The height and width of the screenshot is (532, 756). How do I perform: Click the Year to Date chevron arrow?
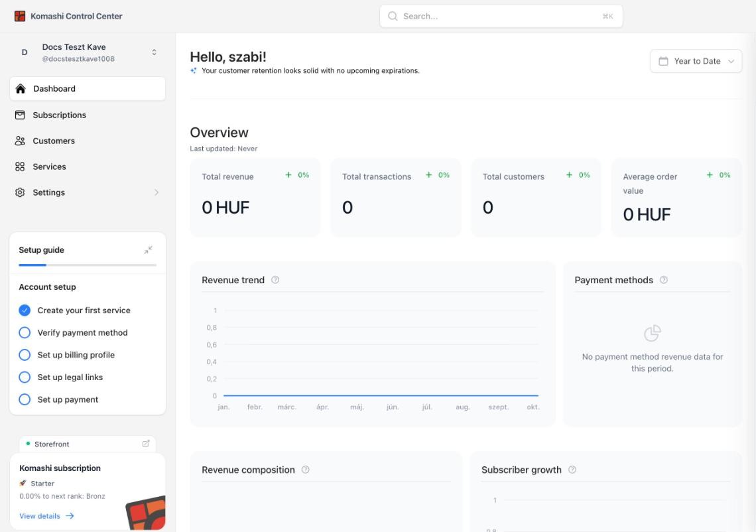click(731, 61)
